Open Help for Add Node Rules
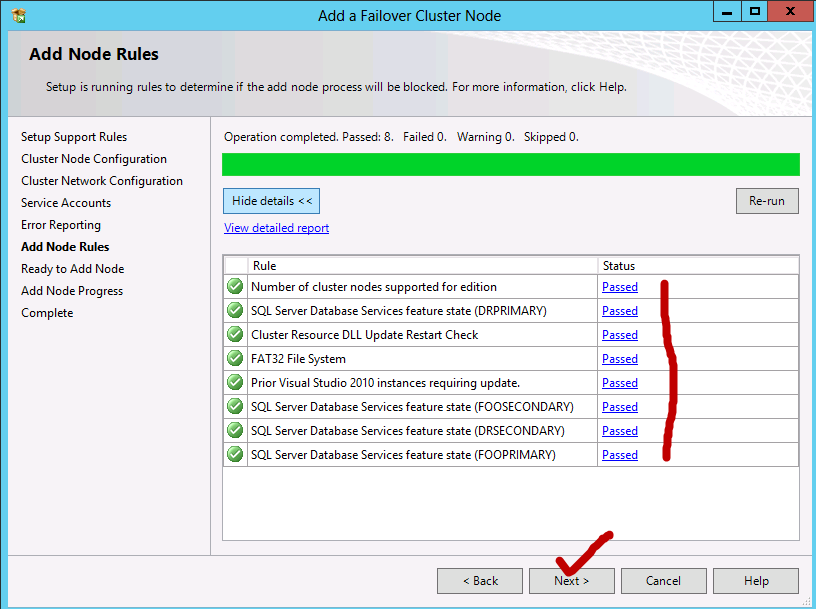Image resolution: width=816 pixels, height=609 pixels. click(755, 580)
